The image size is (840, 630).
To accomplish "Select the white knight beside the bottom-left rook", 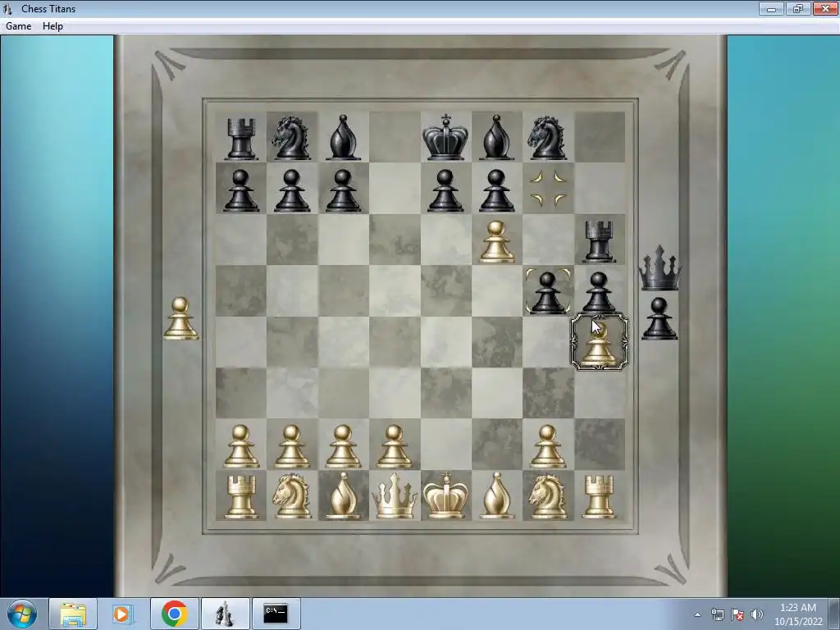I will [x=291, y=496].
